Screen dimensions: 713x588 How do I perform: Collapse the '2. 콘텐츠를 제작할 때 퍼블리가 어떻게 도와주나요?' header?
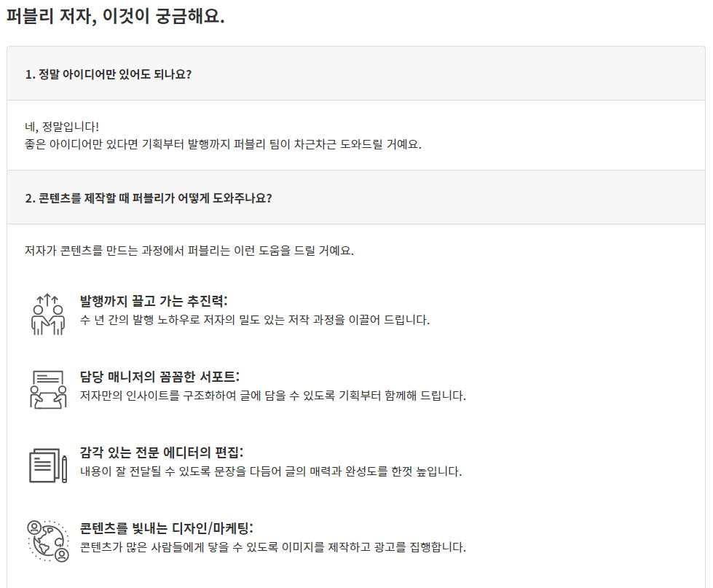tap(356, 197)
